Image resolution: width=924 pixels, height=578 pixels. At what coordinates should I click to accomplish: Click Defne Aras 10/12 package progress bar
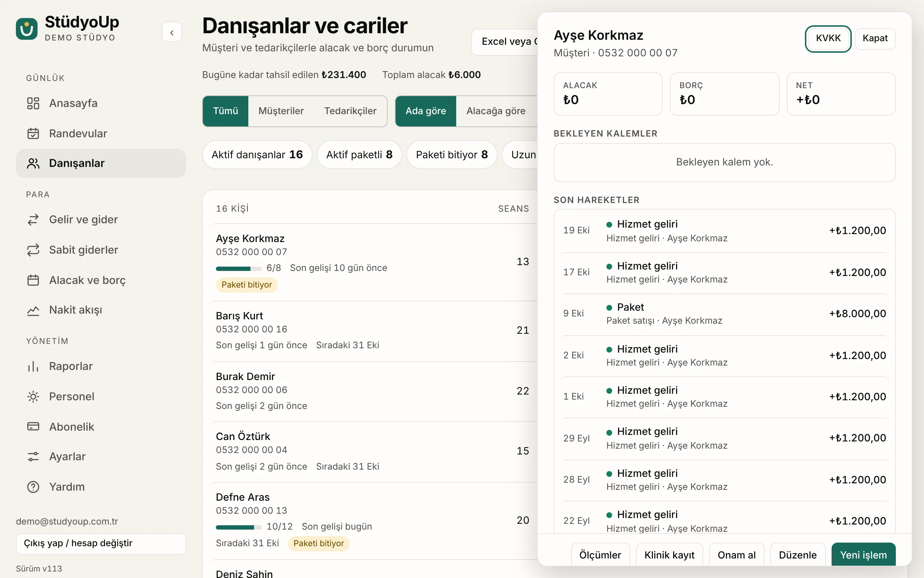point(239,527)
